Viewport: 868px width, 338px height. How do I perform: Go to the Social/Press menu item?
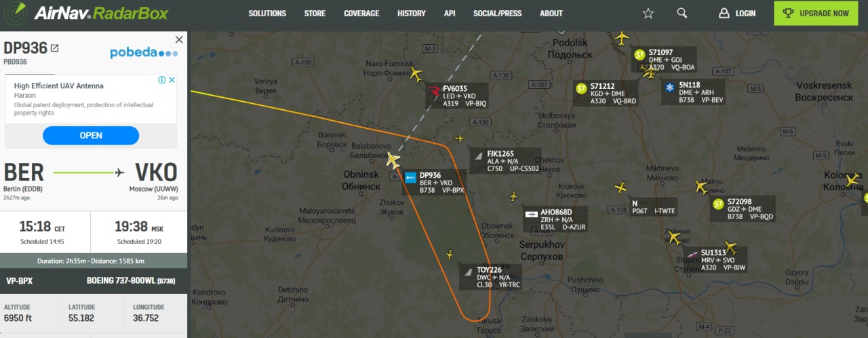498,14
